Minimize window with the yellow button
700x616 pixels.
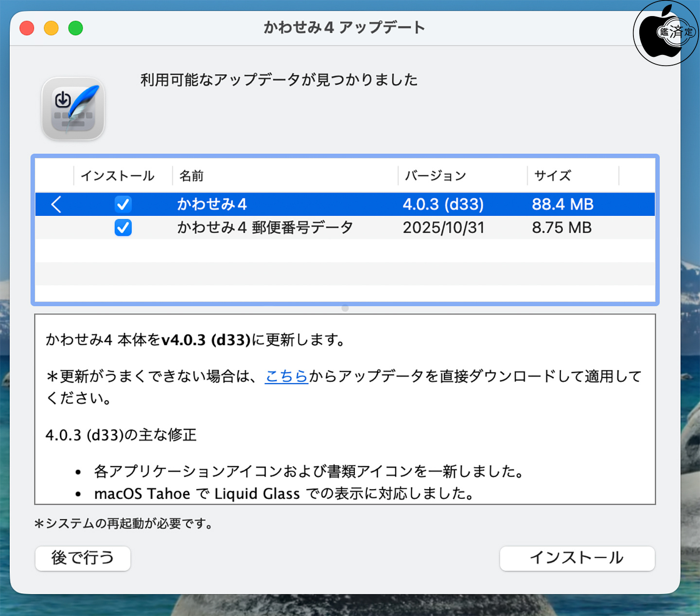pyautogui.click(x=51, y=28)
